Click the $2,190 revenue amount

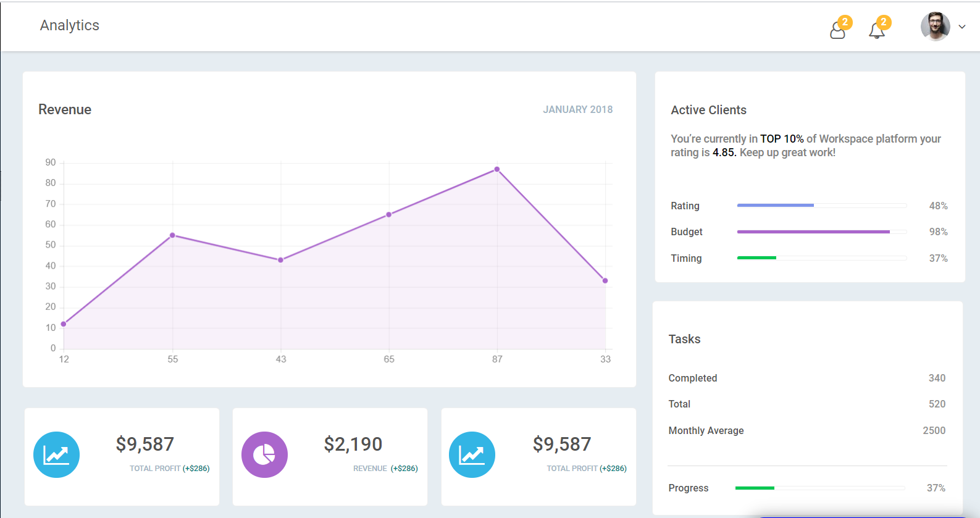353,444
